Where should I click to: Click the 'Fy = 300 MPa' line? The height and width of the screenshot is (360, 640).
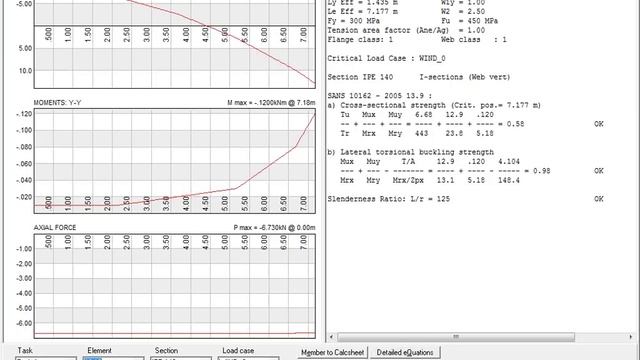click(353, 21)
